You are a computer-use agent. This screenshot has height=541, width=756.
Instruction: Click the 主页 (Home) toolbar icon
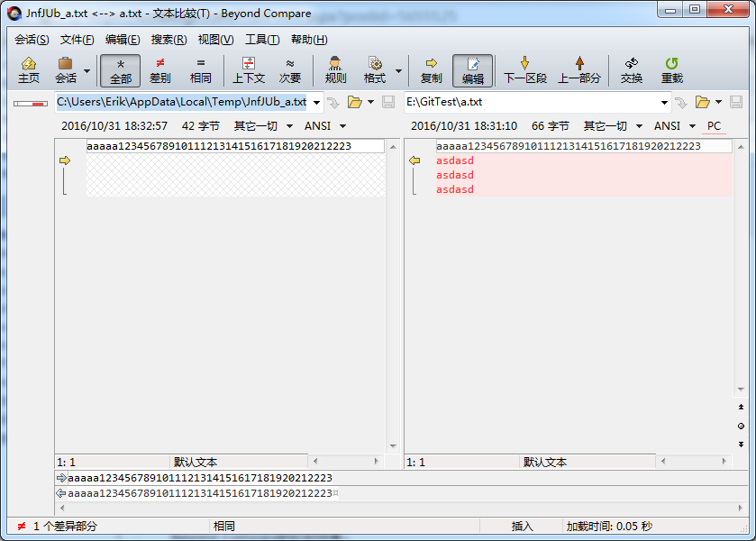coord(29,70)
